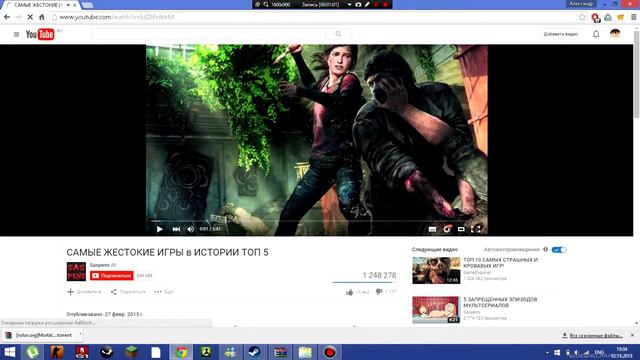Click Добавить в add-to button
This screenshot has height=360, width=640.
(x=84, y=292)
